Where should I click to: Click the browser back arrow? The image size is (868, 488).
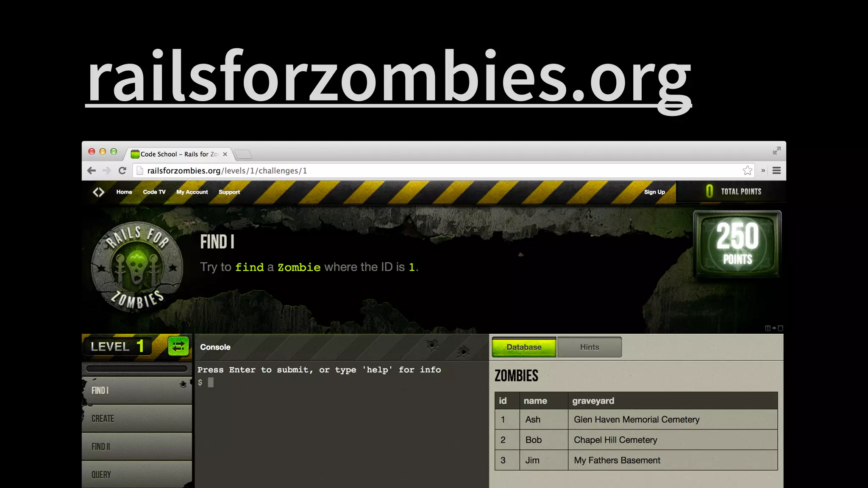(x=92, y=171)
